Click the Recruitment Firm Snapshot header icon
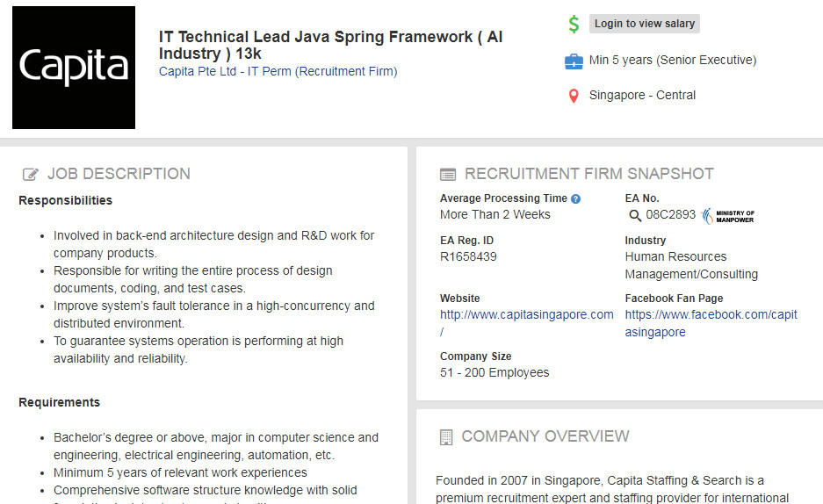 click(448, 175)
